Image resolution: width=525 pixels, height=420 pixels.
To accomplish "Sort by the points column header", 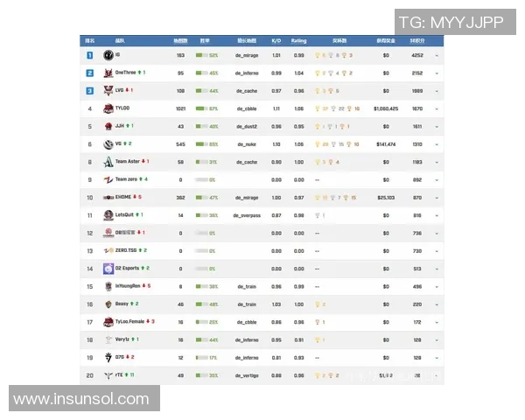I will tap(417, 41).
